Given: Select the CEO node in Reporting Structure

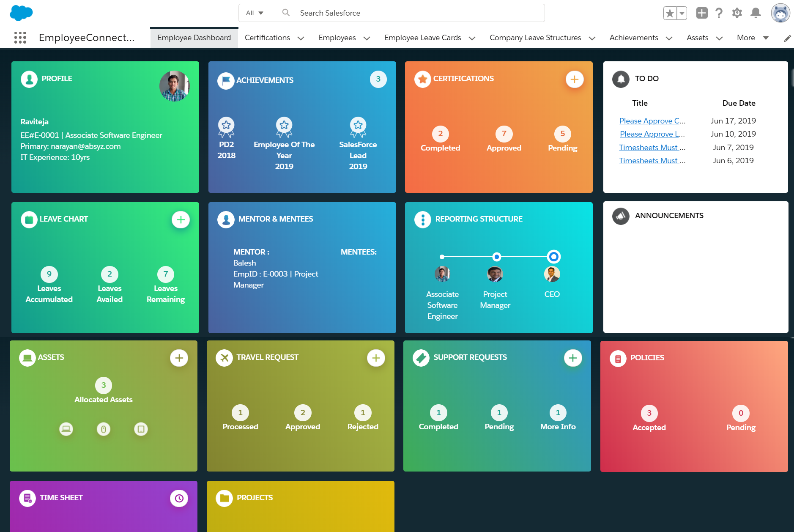Looking at the screenshot, I should pyautogui.click(x=553, y=257).
